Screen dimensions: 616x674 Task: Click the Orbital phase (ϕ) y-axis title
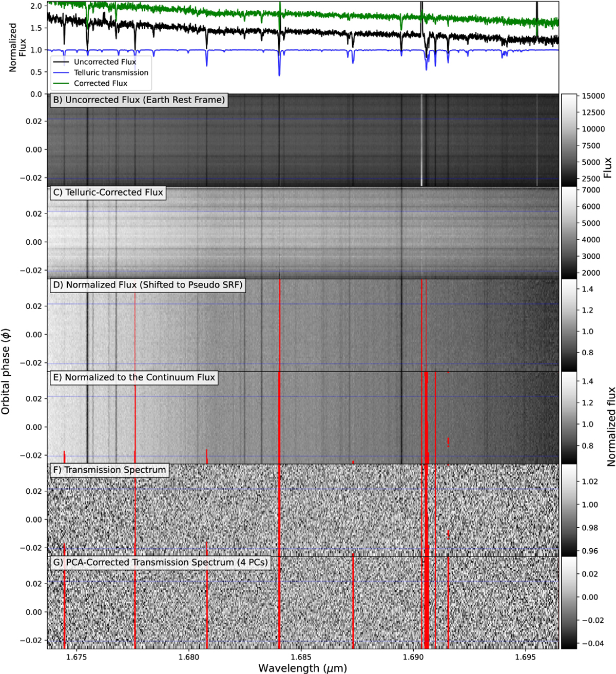click(7, 372)
